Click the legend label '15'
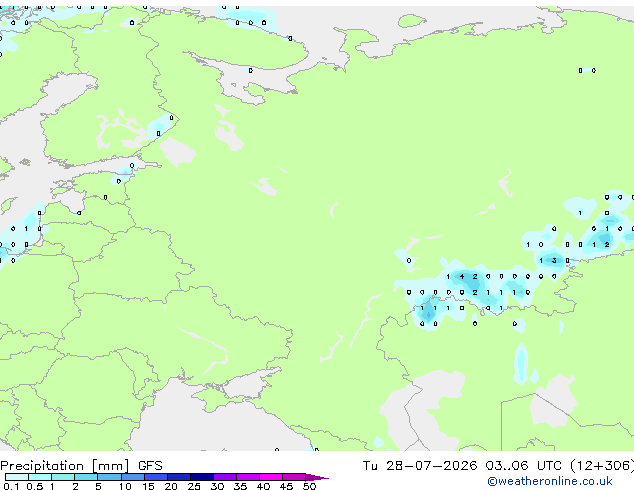 pyautogui.click(x=148, y=486)
